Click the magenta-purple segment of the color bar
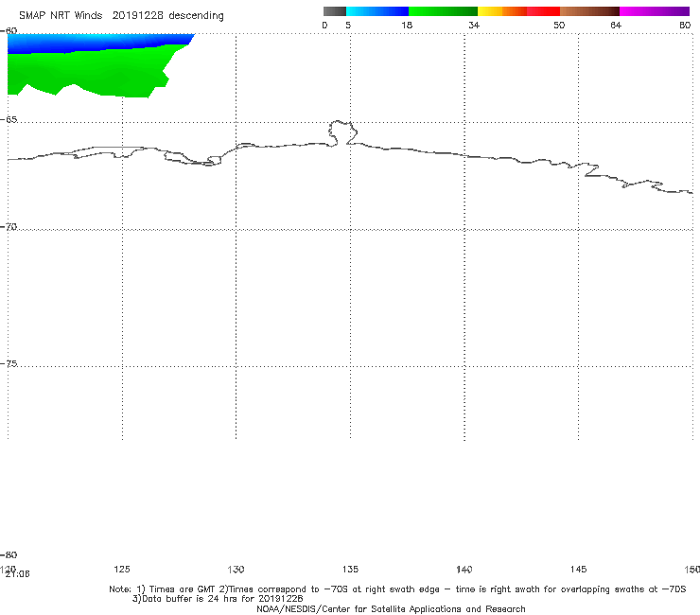The width and height of the screenshot is (700, 615). (655, 11)
